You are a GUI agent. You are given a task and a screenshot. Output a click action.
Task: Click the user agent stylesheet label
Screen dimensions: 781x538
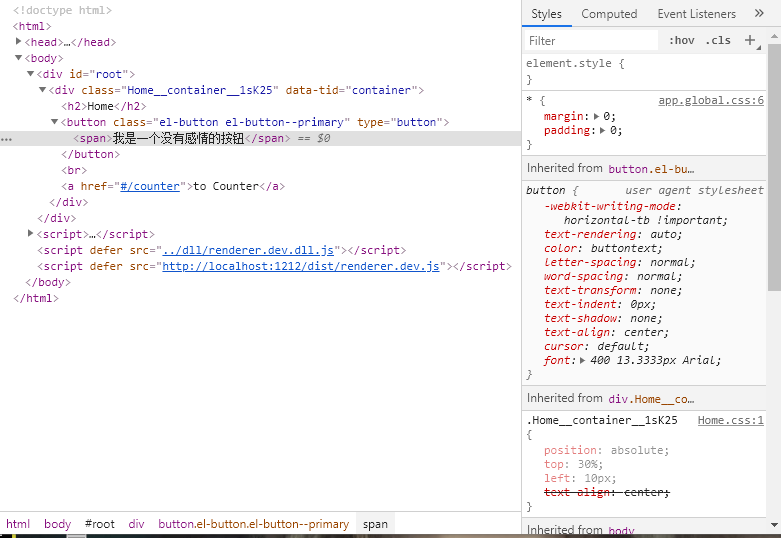tap(694, 190)
